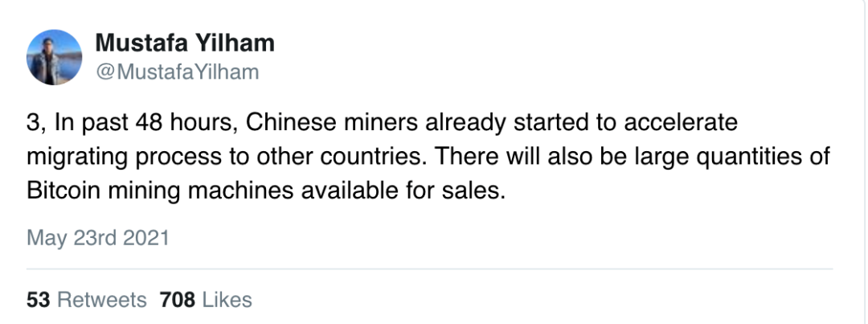Image resolution: width=868 pixels, height=324 pixels.
Task: Click the phrase Chinese miners in tweet
Action: 332,122
